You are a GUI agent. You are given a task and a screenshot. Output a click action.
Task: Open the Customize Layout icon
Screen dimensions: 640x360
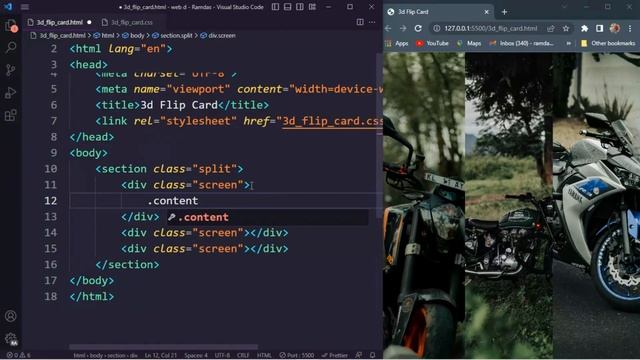(312, 7)
